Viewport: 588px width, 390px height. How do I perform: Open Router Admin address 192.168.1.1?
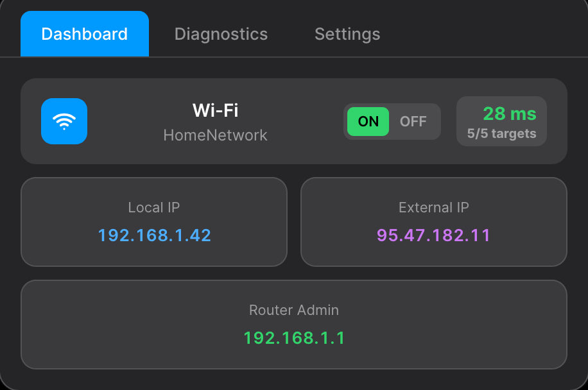(x=294, y=338)
